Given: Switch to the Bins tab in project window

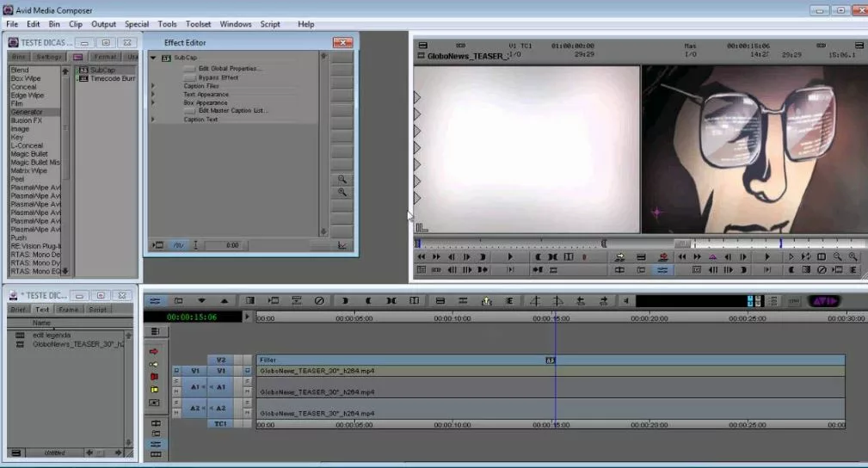Looking at the screenshot, I should 19,57.
